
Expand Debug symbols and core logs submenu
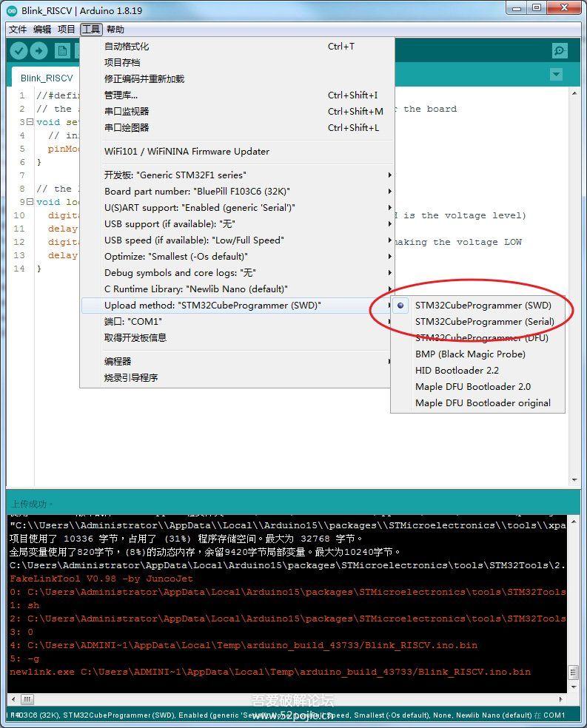click(x=237, y=272)
